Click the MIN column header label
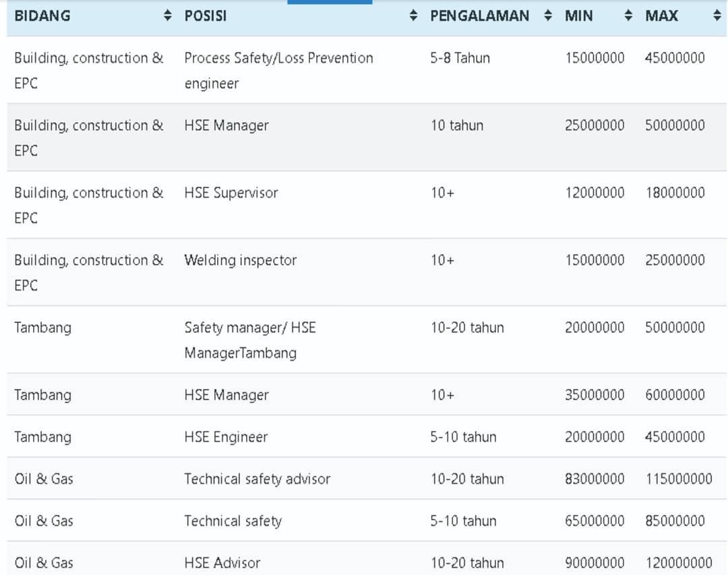 578,16
